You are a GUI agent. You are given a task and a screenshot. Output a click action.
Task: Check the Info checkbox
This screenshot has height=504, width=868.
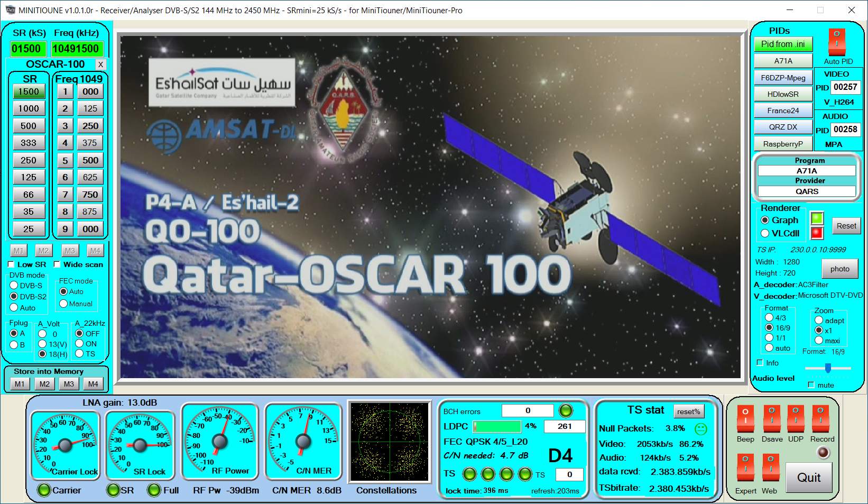click(760, 363)
